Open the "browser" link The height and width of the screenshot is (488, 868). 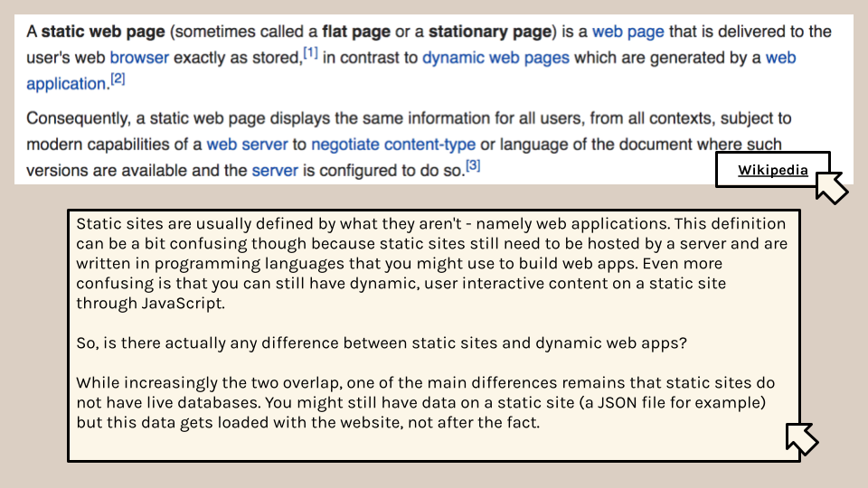point(139,58)
